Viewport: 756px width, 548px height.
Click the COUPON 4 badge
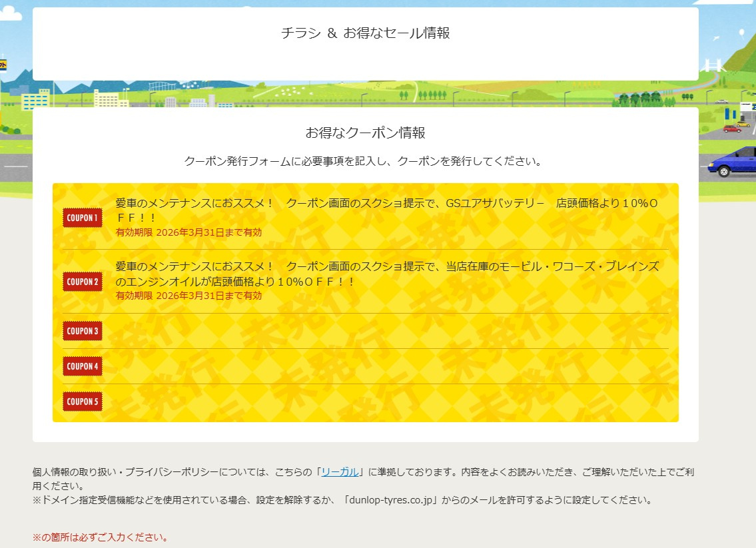pos(83,366)
